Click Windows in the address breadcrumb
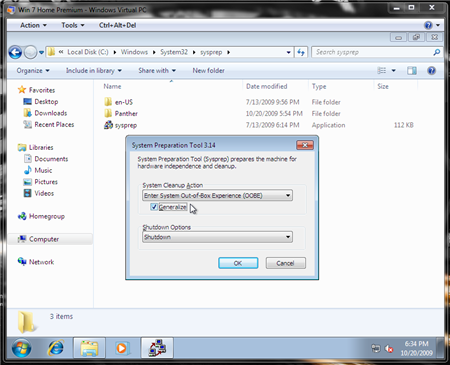Screen dimensions: 450x365 [134, 52]
